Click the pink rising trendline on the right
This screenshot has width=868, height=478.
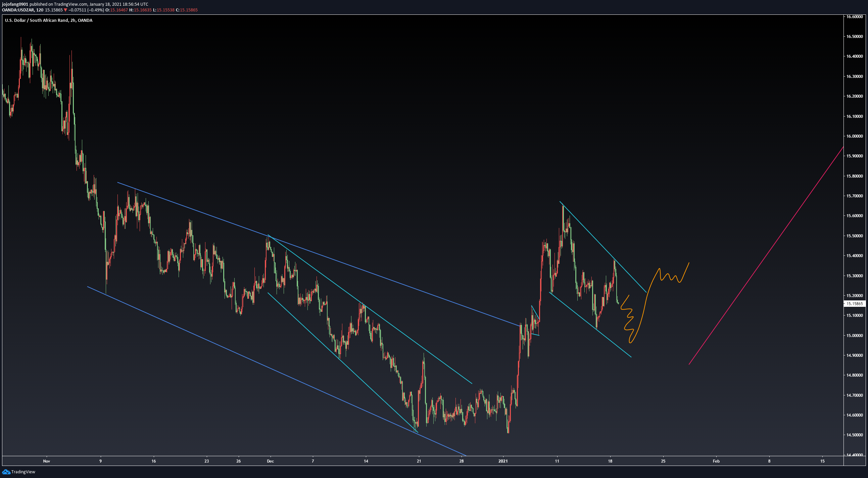coord(766,255)
